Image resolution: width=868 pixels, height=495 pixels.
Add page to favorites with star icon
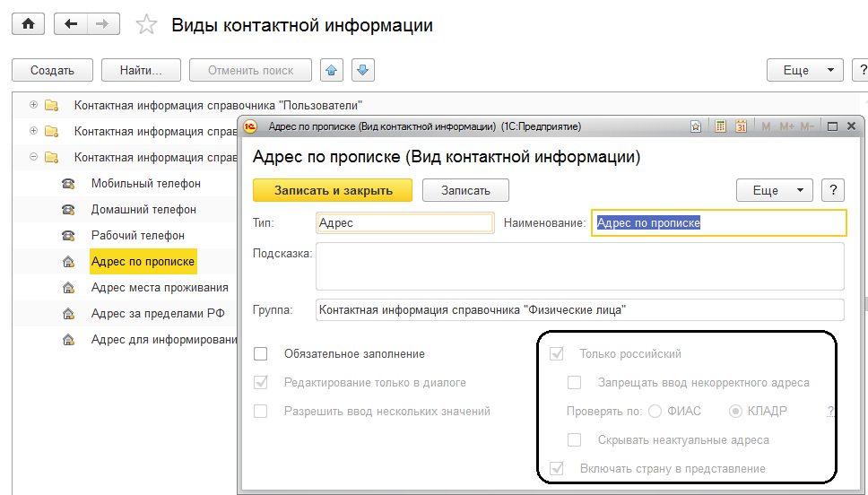click(145, 25)
